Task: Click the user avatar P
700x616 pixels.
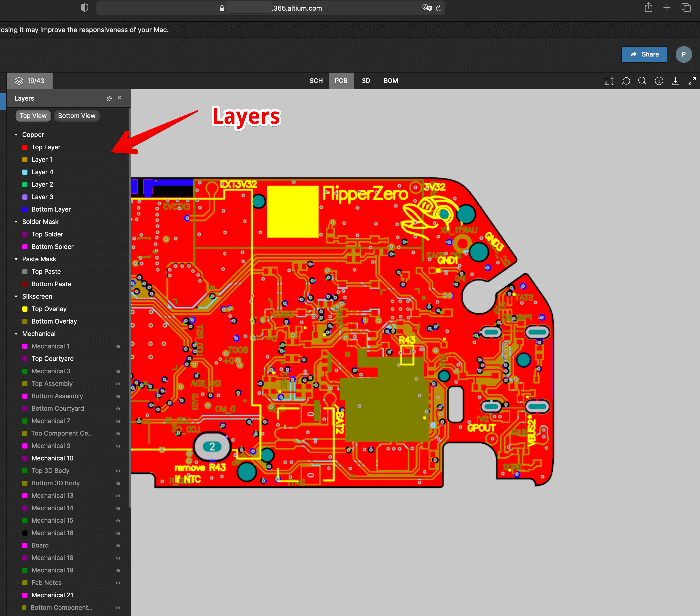Action: [684, 54]
